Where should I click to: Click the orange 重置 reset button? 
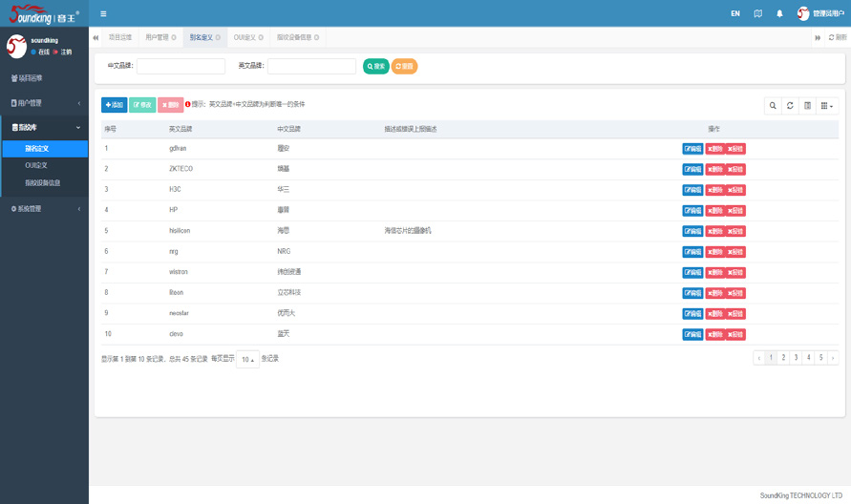point(404,66)
